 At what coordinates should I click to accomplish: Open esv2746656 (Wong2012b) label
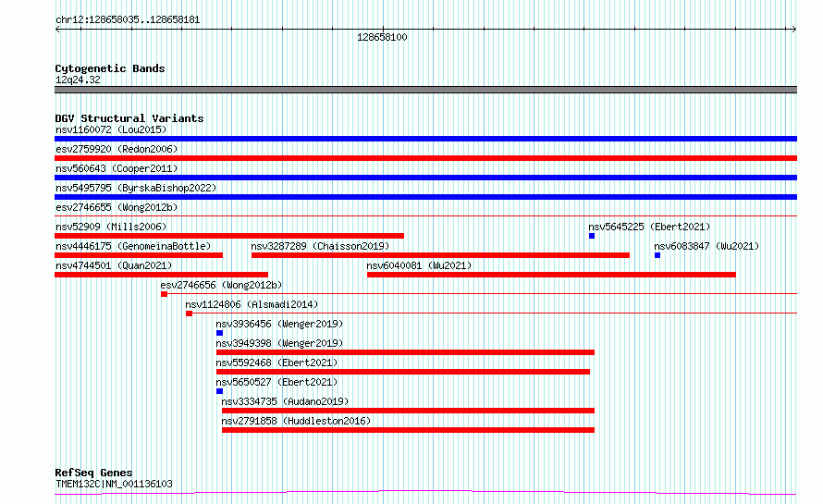(221, 285)
